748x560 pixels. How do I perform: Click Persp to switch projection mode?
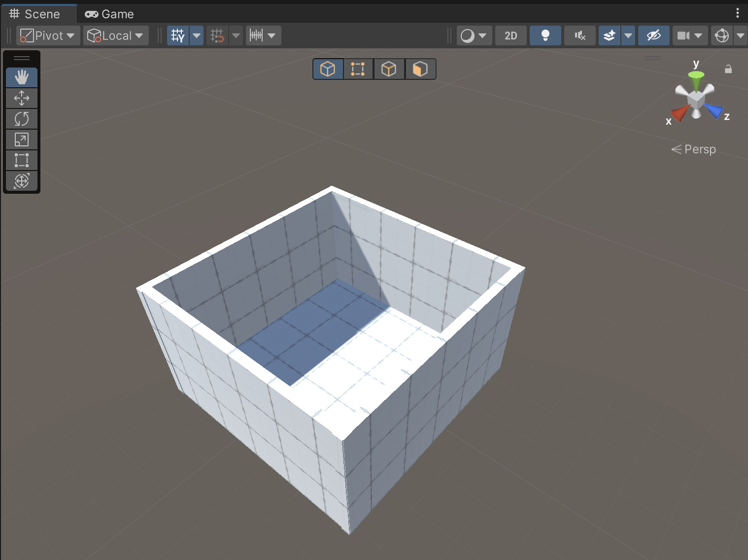coord(701,149)
